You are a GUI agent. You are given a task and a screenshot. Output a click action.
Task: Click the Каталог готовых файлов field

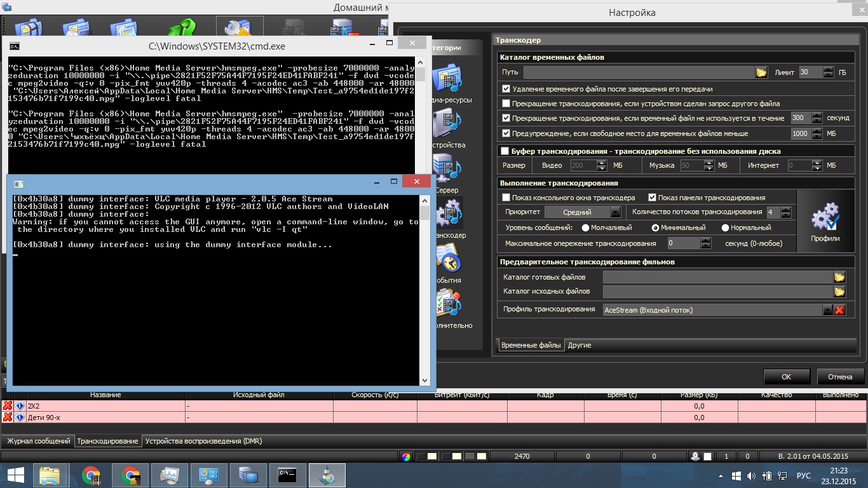tap(718, 277)
